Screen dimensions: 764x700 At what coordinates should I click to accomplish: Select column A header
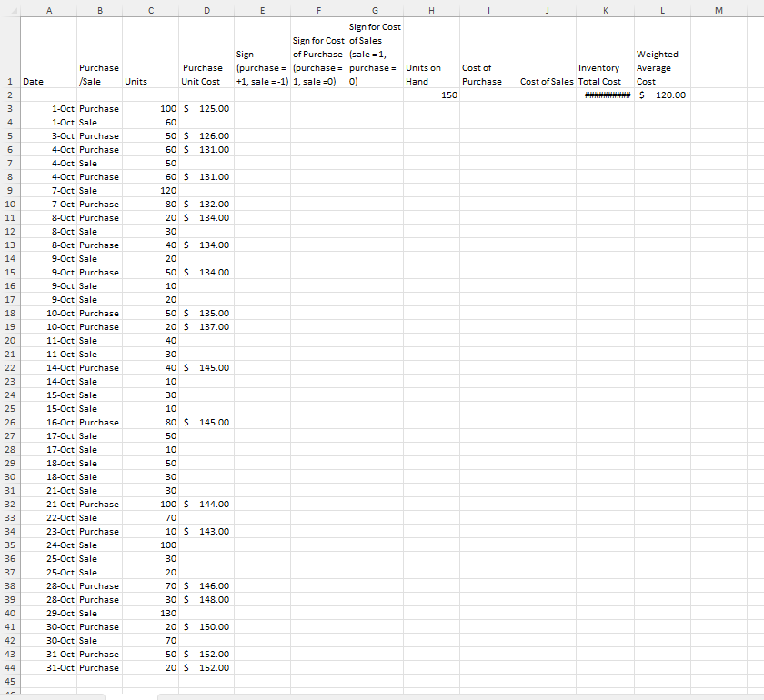point(49,11)
